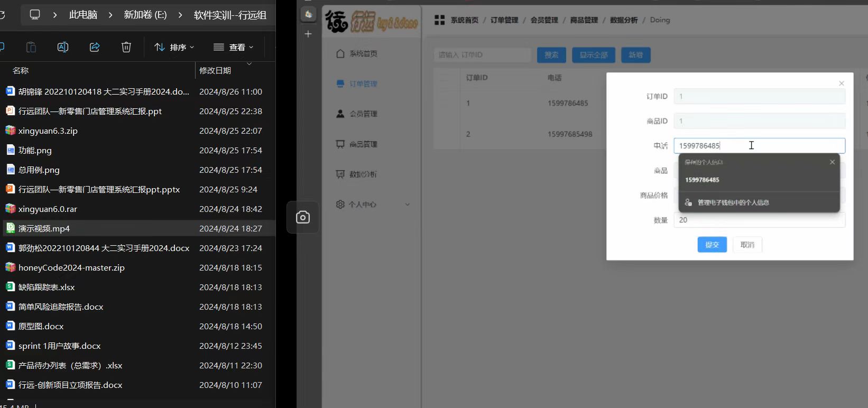The width and height of the screenshot is (868, 408).
Task: Click the trash delete icon in Explorer
Action: pyautogui.click(x=126, y=47)
